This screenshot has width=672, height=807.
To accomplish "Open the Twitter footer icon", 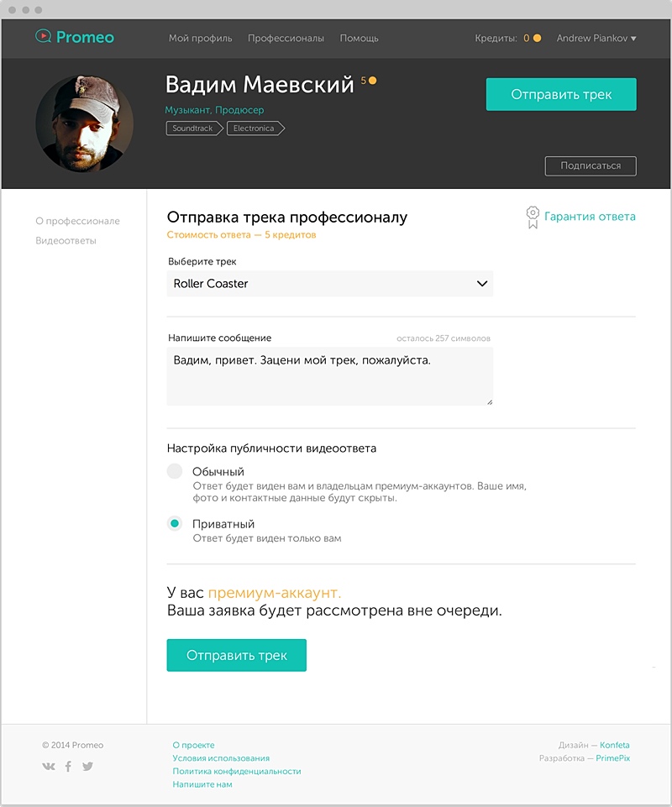I will click(x=87, y=766).
